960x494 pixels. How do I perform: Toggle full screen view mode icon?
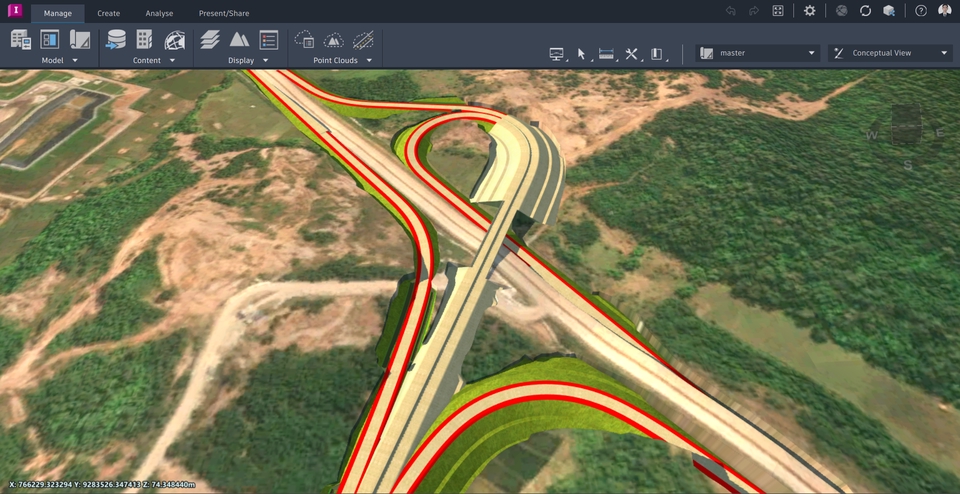(778, 11)
